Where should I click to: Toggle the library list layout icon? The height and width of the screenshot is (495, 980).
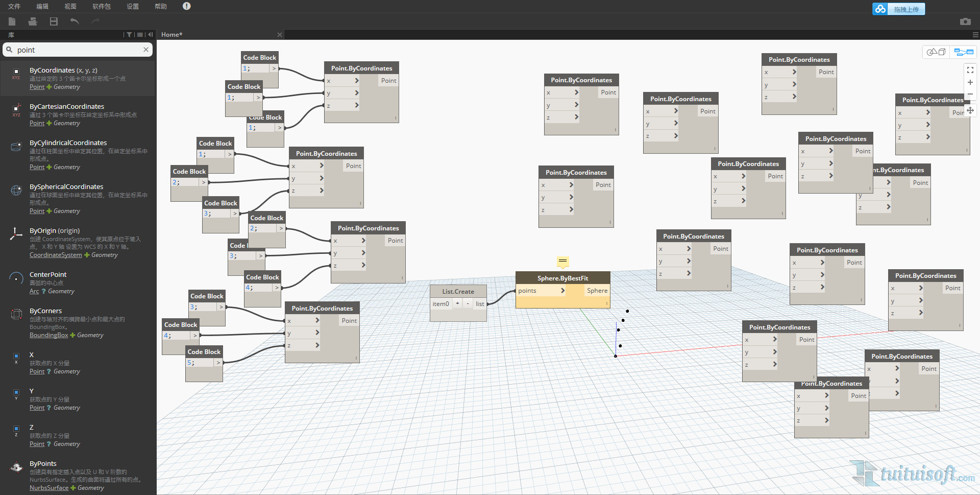pyautogui.click(x=140, y=35)
